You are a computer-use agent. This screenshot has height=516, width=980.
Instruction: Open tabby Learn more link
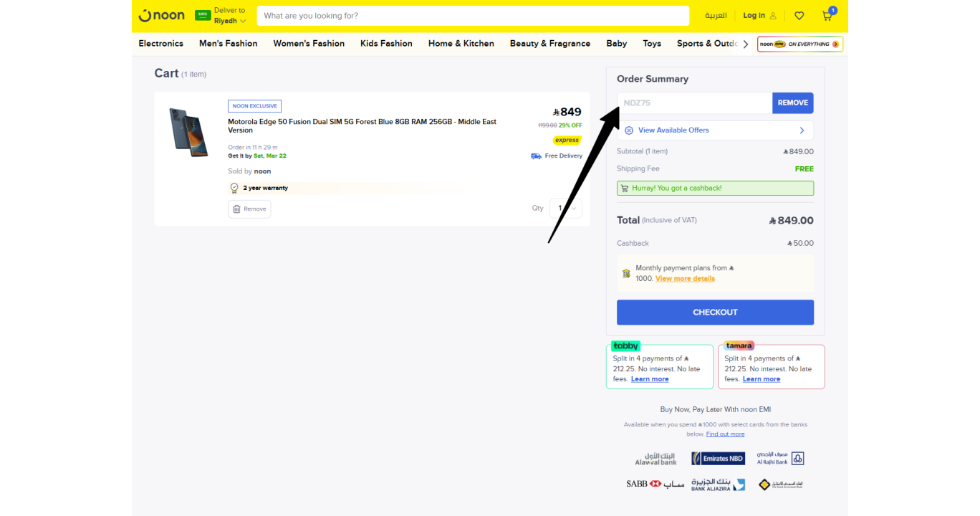(x=650, y=379)
